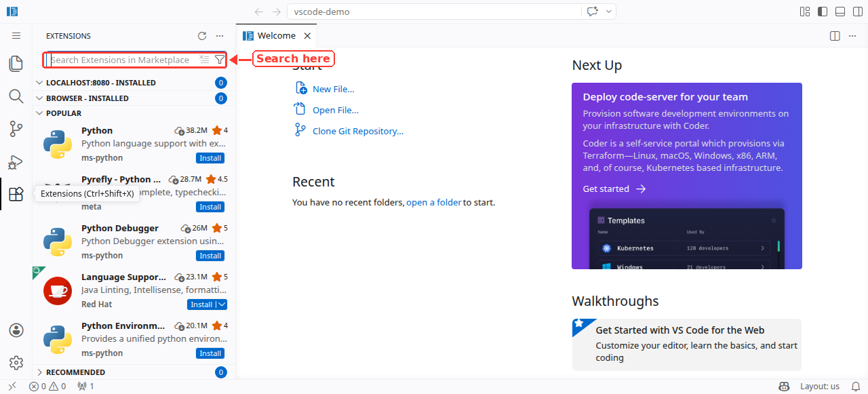Open the chat icon in title bar

593,12
